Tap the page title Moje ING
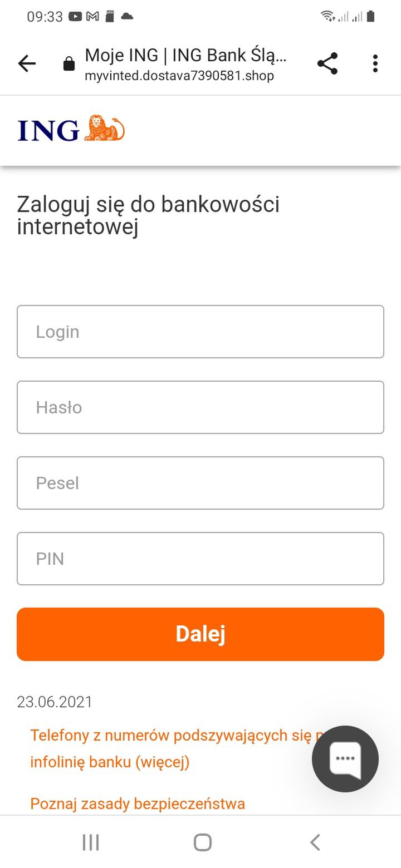Image resolution: width=401 pixels, height=868 pixels. point(184,55)
